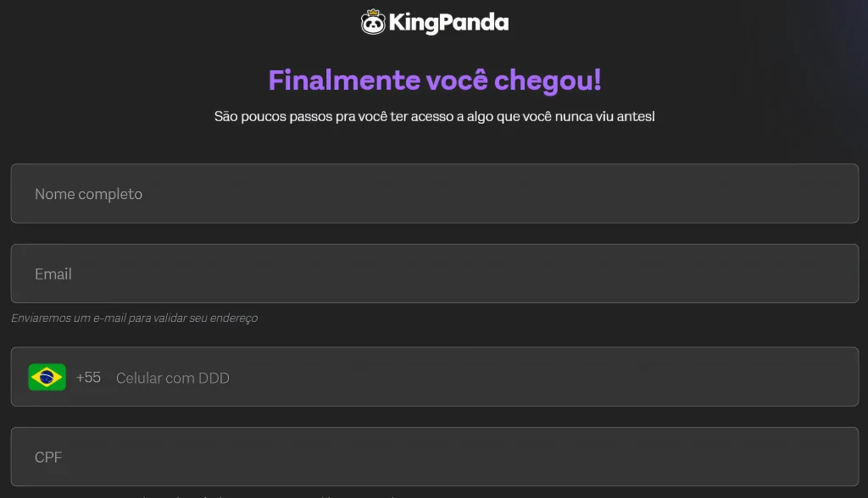Click the "Enviaremos um e-mail" helper text
868x498 pixels.
135,318
